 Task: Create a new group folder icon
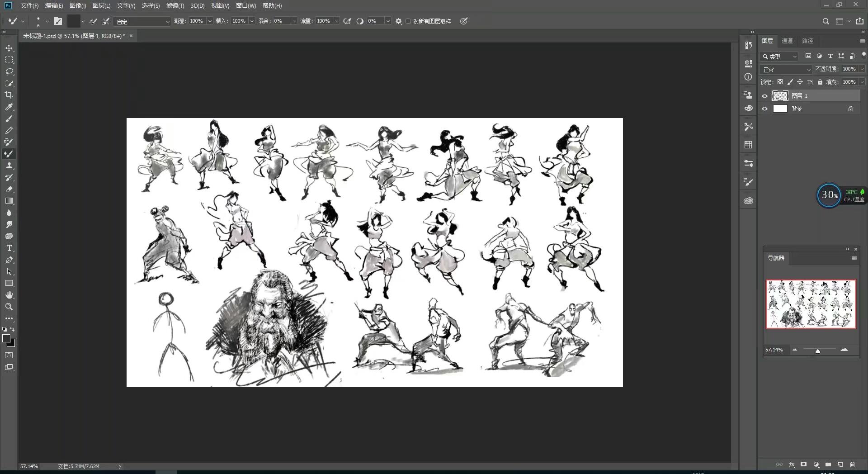coord(828,465)
